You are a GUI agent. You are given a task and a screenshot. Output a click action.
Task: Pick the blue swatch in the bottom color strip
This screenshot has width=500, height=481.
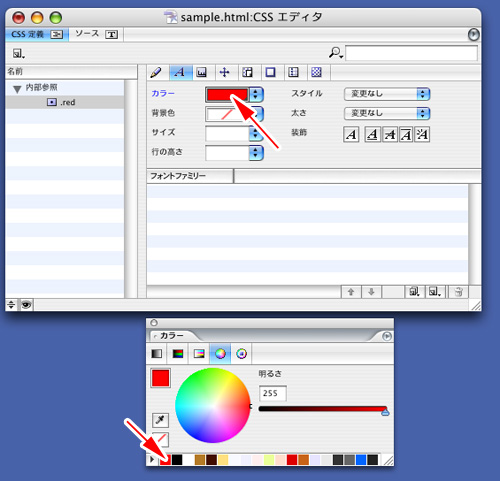[x=361, y=460]
